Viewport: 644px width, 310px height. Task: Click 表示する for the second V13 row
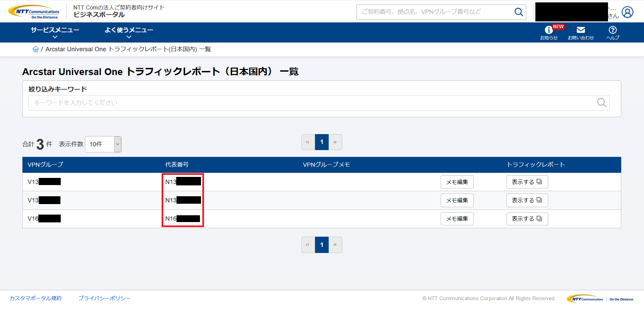pos(527,200)
